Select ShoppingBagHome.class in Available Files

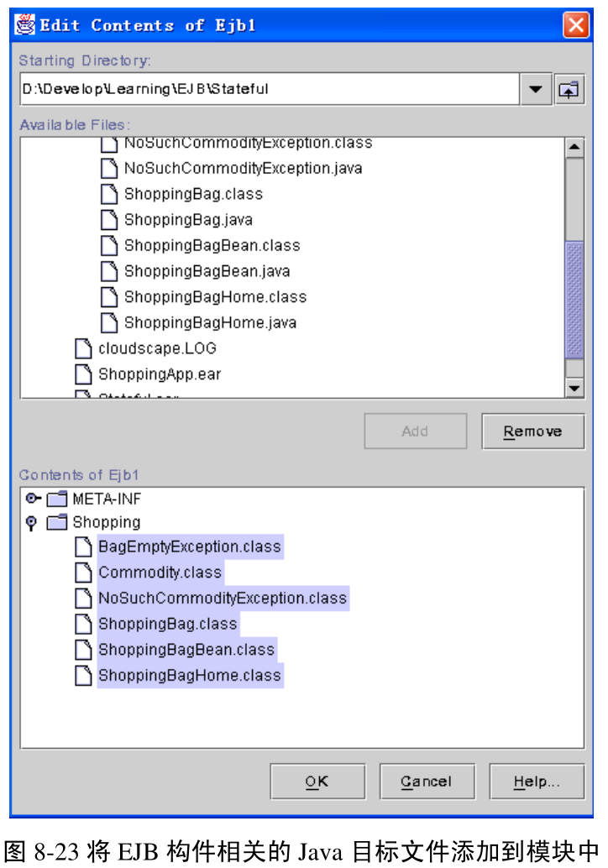215,297
